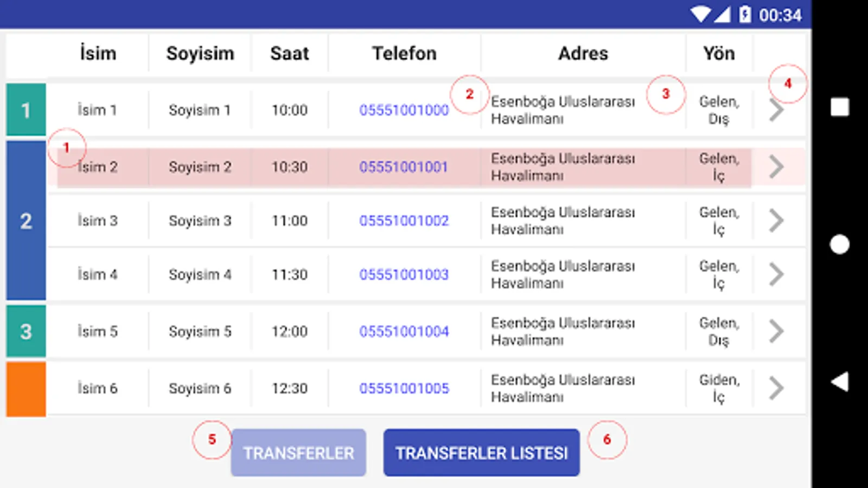Viewport: 868px width, 488px height.
Task: Expand İsim 4 transfer details arrow
Action: pos(776,274)
